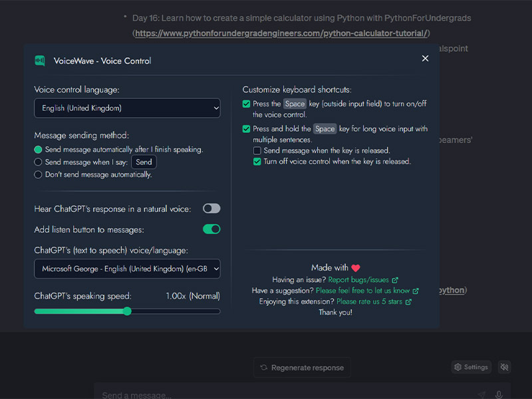532x399 pixels.
Task: Click the ChatGPT speaking speed slider handle
Action: click(127, 311)
